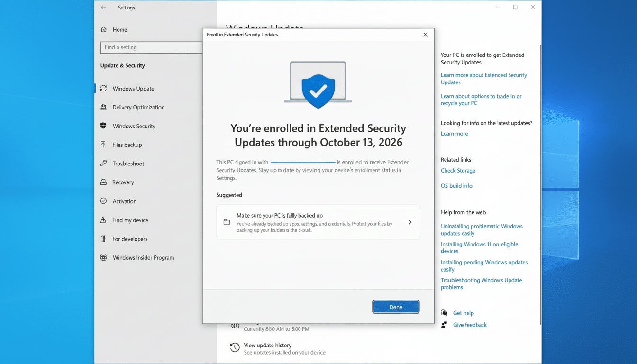Screen dimensions: 637x364
Task: Open Find my device
Action: pyautogui.click(x=129, y=220)
